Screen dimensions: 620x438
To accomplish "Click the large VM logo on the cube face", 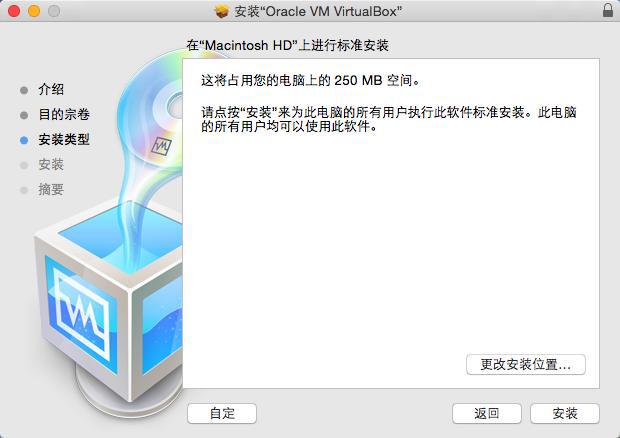I will coord(82,313).
